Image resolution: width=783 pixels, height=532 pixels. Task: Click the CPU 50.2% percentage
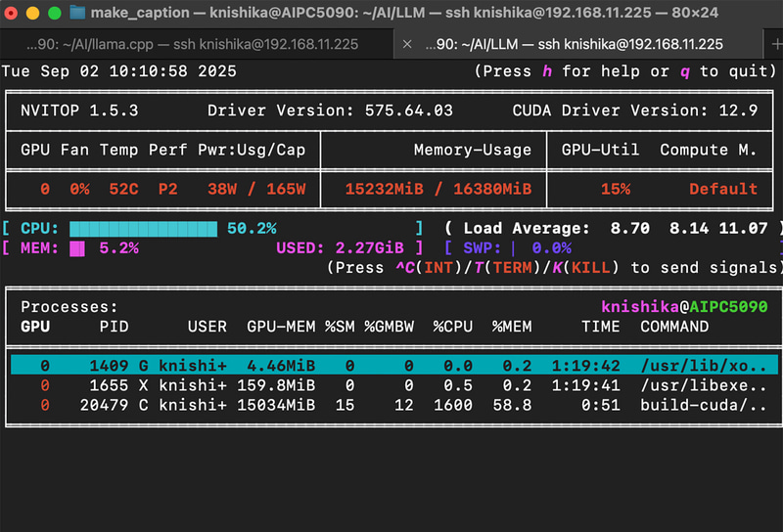252,229
